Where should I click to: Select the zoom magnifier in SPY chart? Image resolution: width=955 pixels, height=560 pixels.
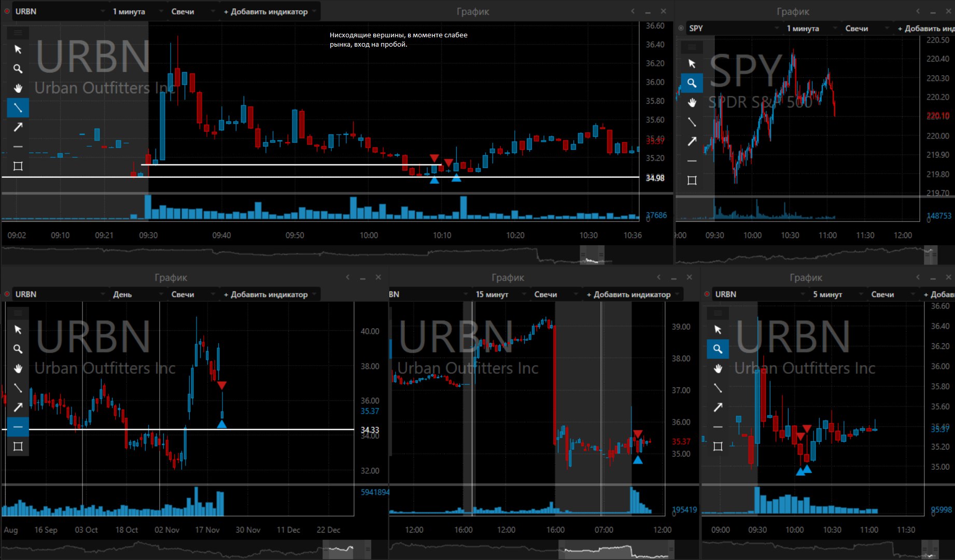click(692, 83)
